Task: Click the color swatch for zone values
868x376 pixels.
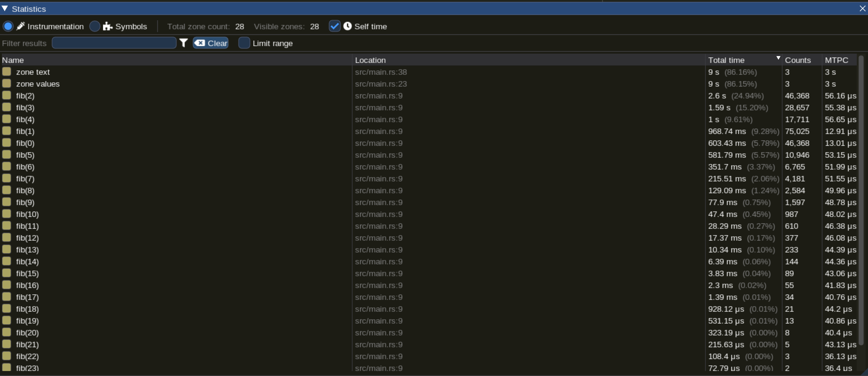Action: (x=7, y=84)
